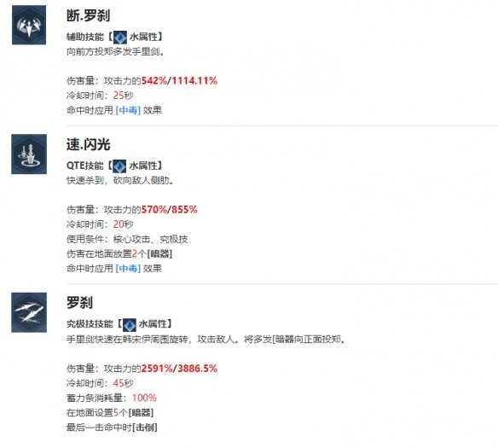This screenshot has height=448, width=498.
Task: Click the 断.罗刹 skill title
Action: coord(88,15)
